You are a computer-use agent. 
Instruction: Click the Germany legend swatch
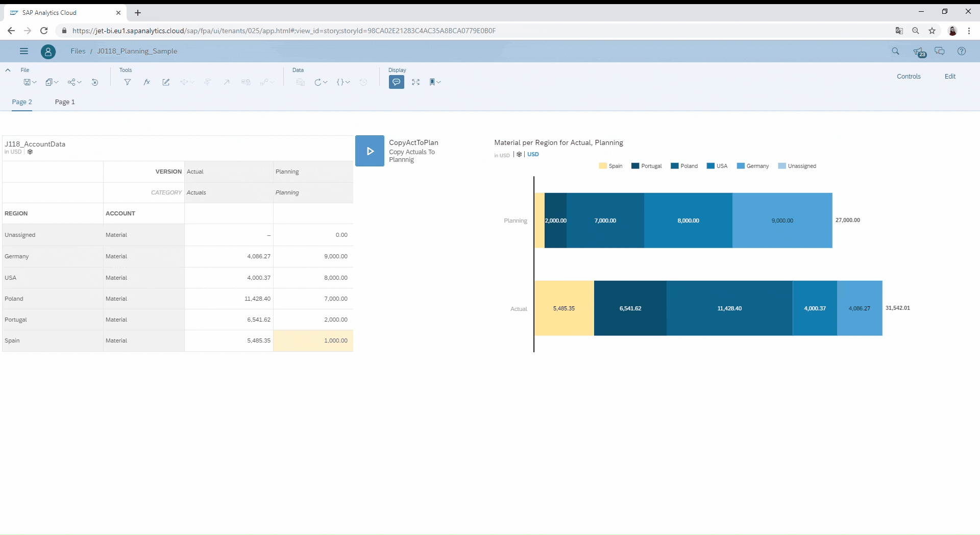741,166
